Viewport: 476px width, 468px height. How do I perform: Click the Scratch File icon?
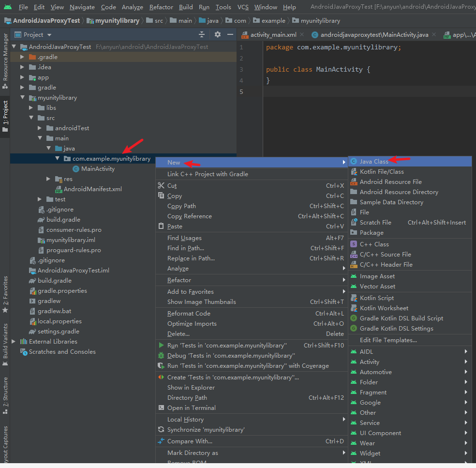tap(354, 222)
